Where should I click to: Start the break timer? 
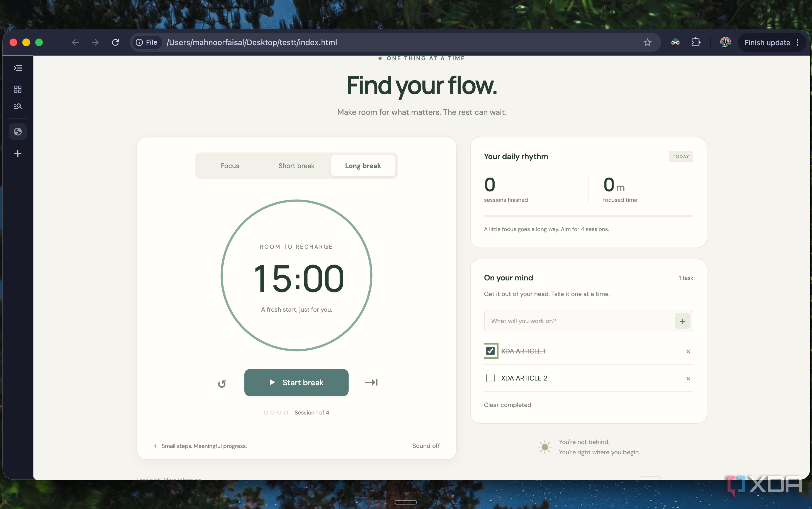tap(296, 382)
